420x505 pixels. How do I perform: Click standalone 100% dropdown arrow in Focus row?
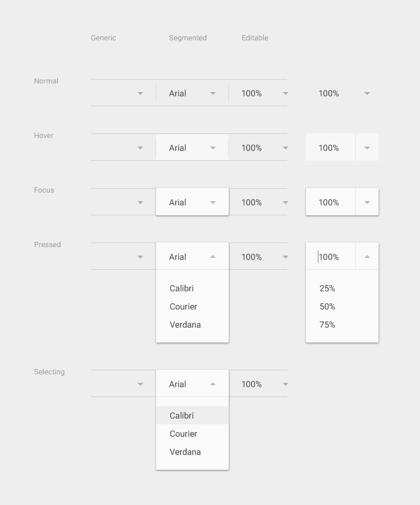[367, 202]
